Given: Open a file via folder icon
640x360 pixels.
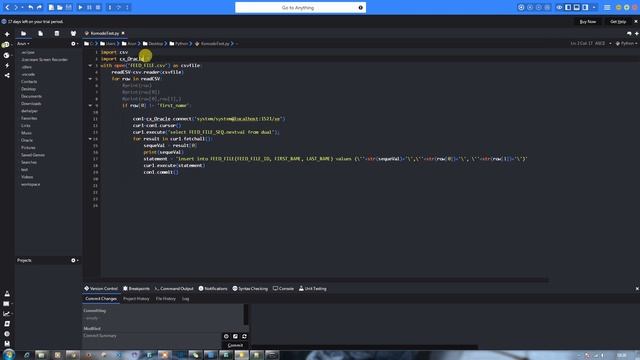Looking at the screenshot, I should pyautogui.click(x=60, y=7).
